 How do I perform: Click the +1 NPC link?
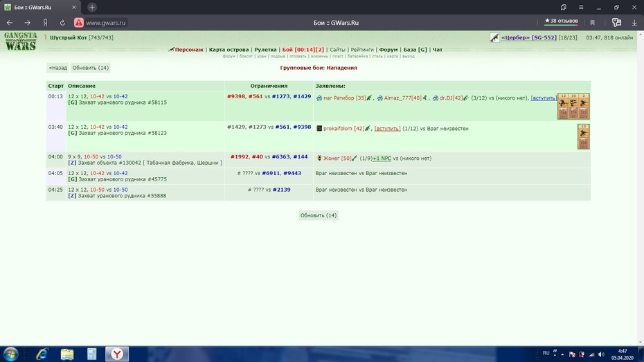(x=382, y=158)
